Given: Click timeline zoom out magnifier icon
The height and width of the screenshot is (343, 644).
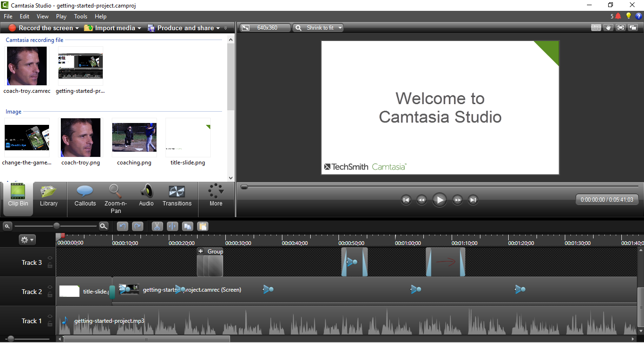Looking at the screenshot, I should (x=7, y=226).
